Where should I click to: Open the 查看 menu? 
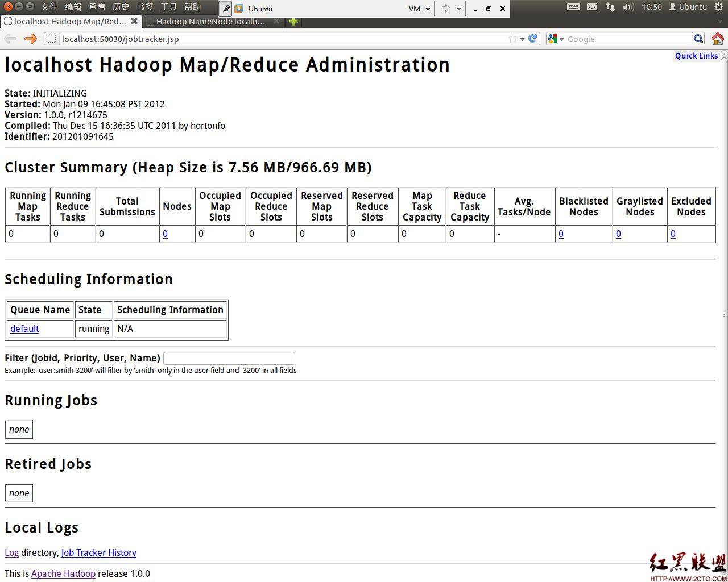pos(97,7)
